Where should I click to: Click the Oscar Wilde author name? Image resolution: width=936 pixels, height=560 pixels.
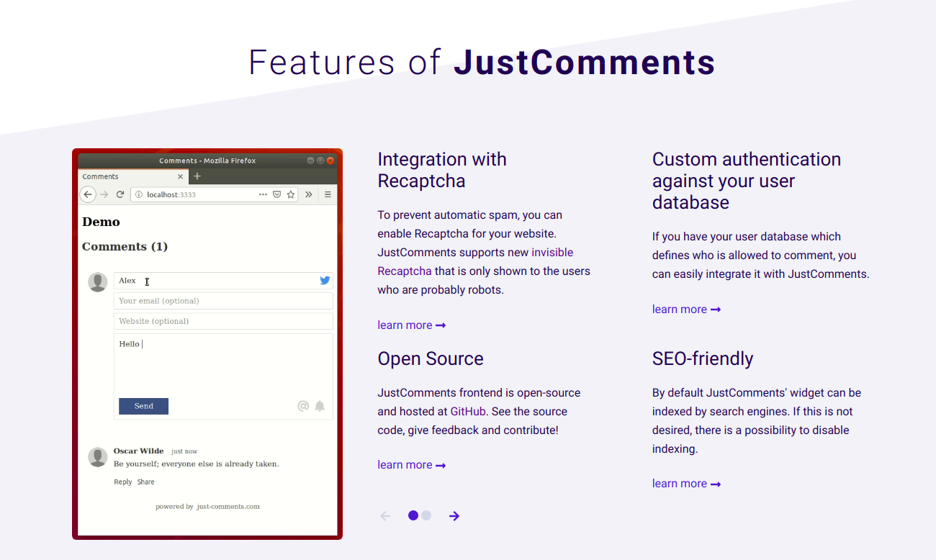(139, 451)
